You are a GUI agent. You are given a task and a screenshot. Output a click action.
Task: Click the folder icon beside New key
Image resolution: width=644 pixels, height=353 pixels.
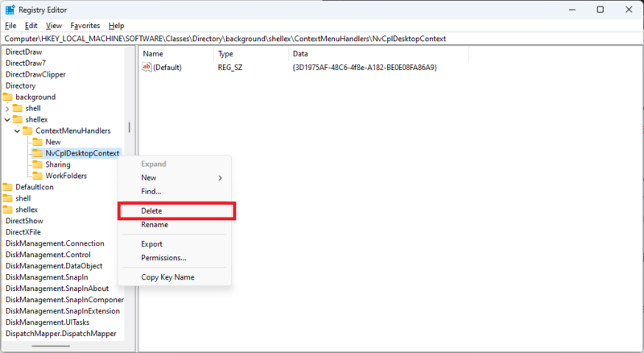click(37, 142)
